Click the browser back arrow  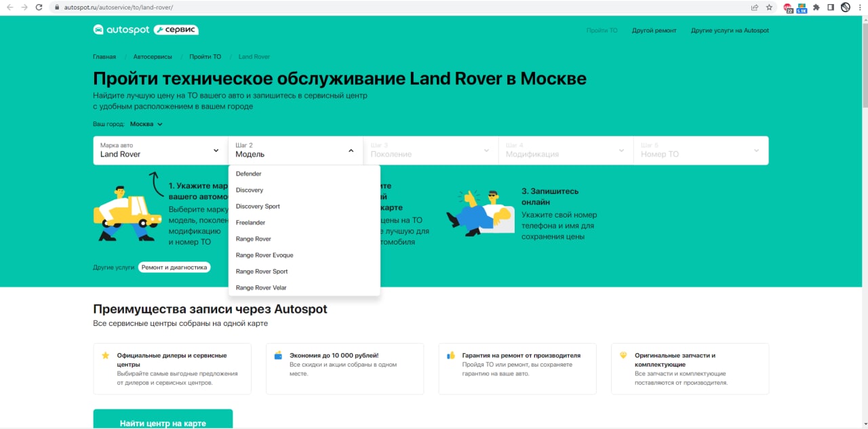[x=9, y=7]
